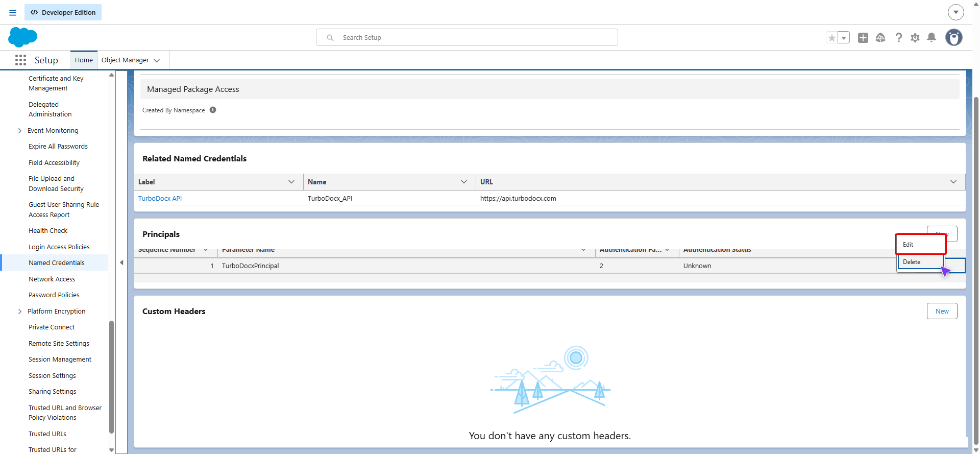Click the favorites star icon
The image size is (980, 454).
832,38
